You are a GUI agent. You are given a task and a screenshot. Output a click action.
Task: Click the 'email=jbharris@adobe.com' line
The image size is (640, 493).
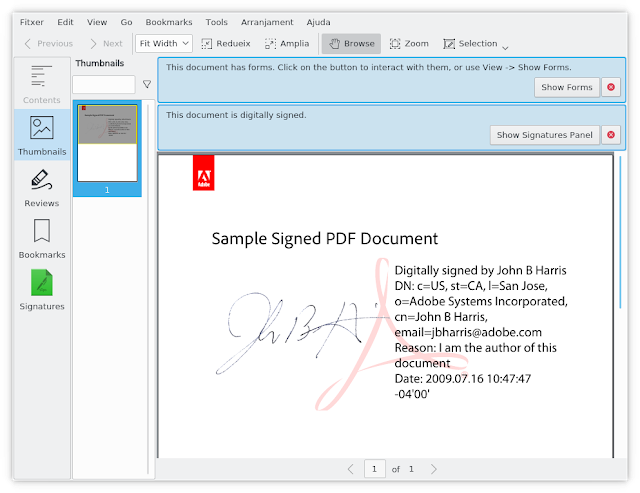(468, 332)
